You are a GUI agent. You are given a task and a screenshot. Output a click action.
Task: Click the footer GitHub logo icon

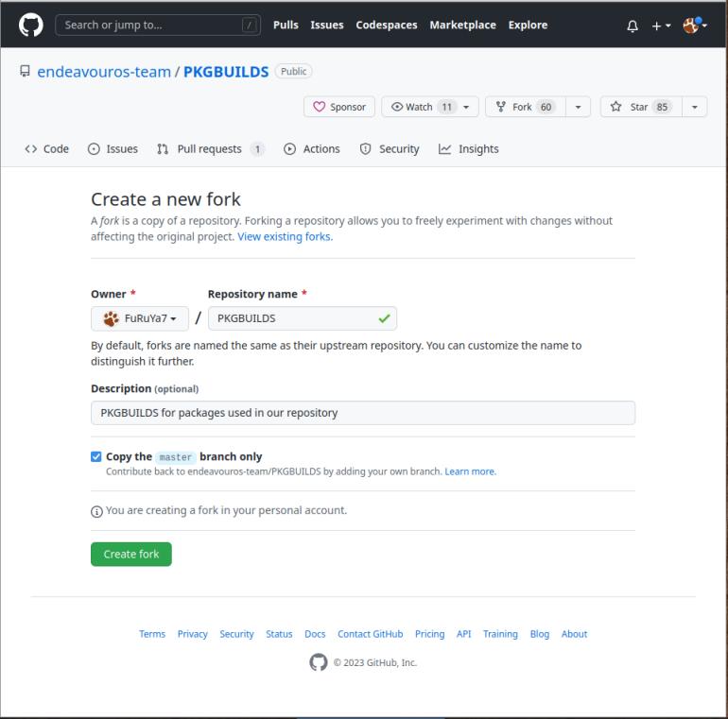tap(319, 662)
